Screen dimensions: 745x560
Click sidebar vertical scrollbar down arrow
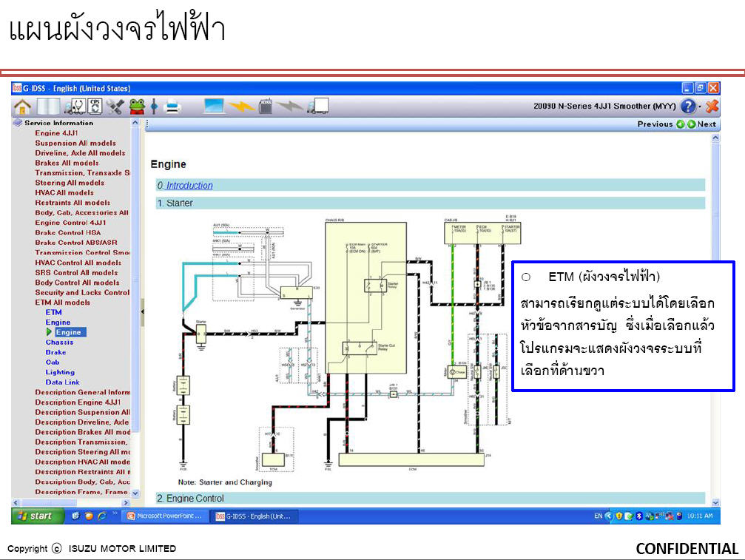[135, 493]
